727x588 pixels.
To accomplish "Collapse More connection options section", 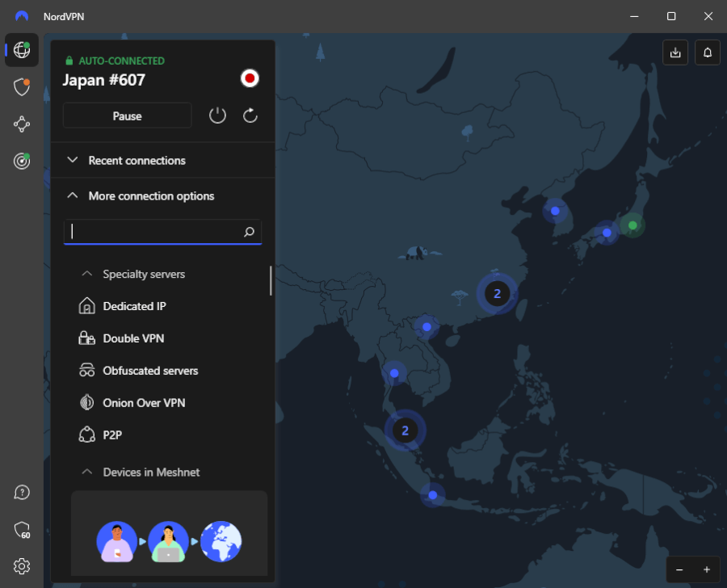I will coord(162,196).
